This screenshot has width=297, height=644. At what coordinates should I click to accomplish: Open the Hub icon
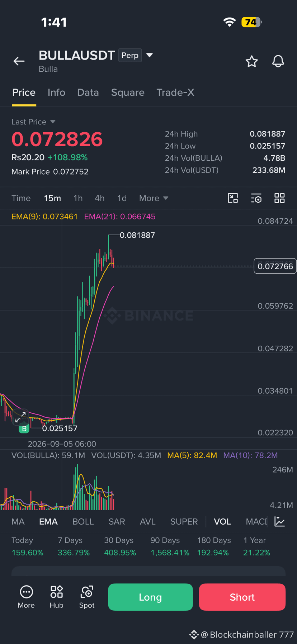[x=56, y=597]
